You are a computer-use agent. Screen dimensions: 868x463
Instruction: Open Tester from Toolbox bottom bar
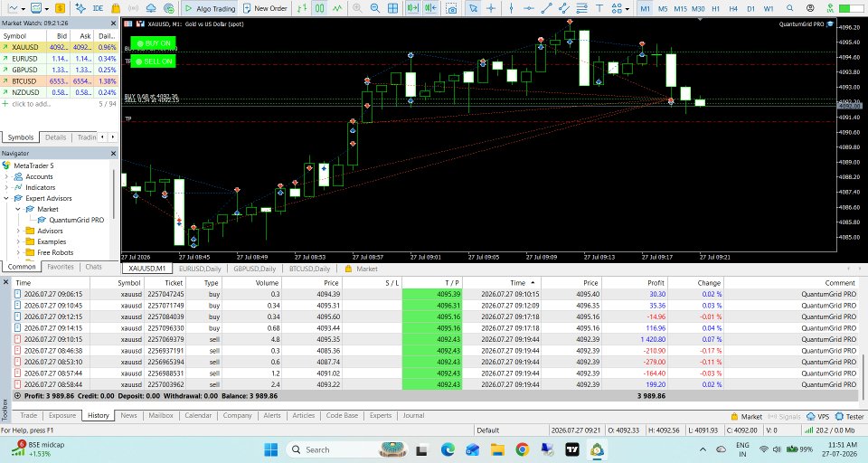pos(850,417)
